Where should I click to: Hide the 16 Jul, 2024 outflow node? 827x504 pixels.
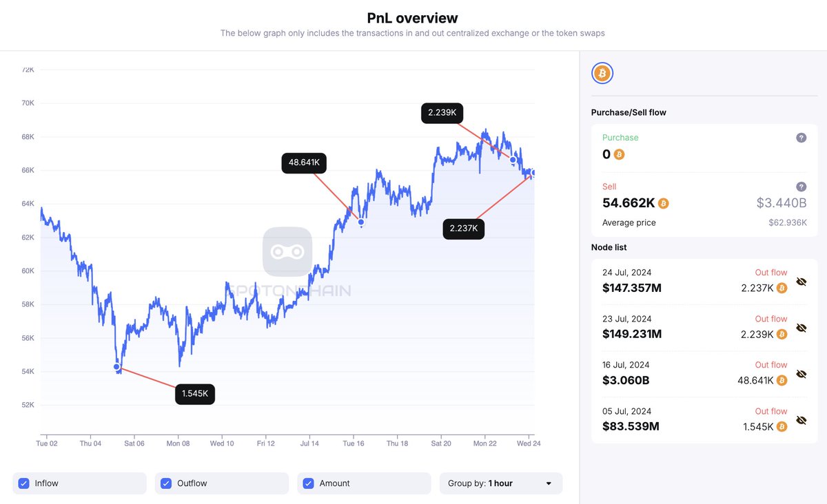(x=801, y=374)
